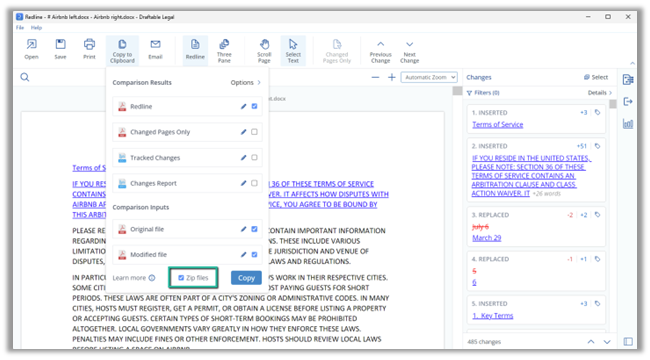
Task: Select the 4. REPLACED change card
Action: [x=536, y=271]
